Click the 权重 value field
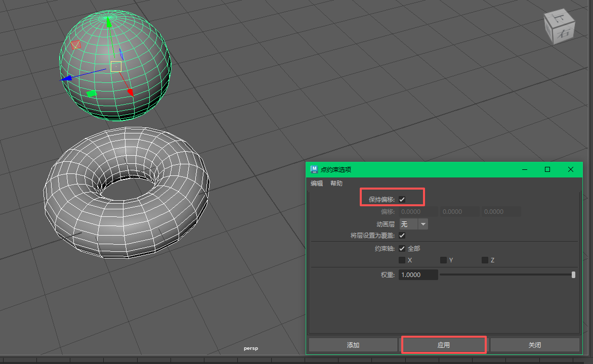 [x=418, y=275]
